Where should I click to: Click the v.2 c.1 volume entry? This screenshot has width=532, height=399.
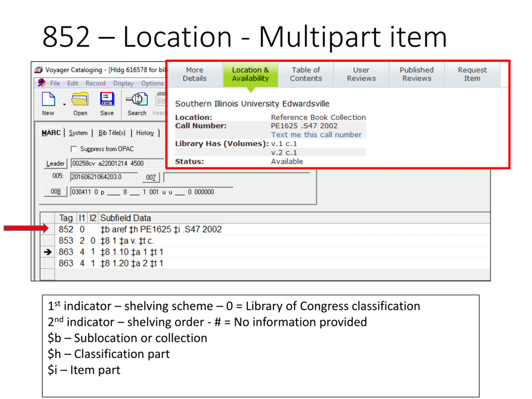(284, 153)
